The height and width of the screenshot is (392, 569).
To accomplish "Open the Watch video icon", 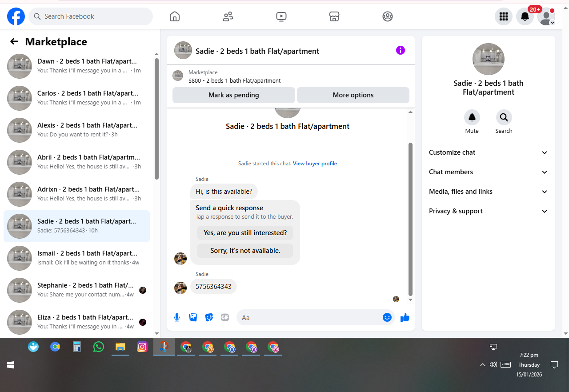I will (x=281, y=16).
